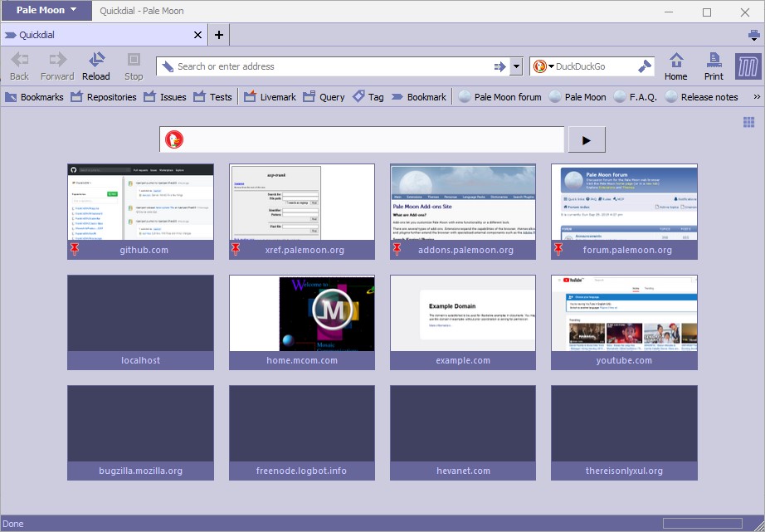The width and height of the screenshot is (765, 532).
Task: Open the thereisonlyxul.org tile
Action: click(x=624, y=433)
